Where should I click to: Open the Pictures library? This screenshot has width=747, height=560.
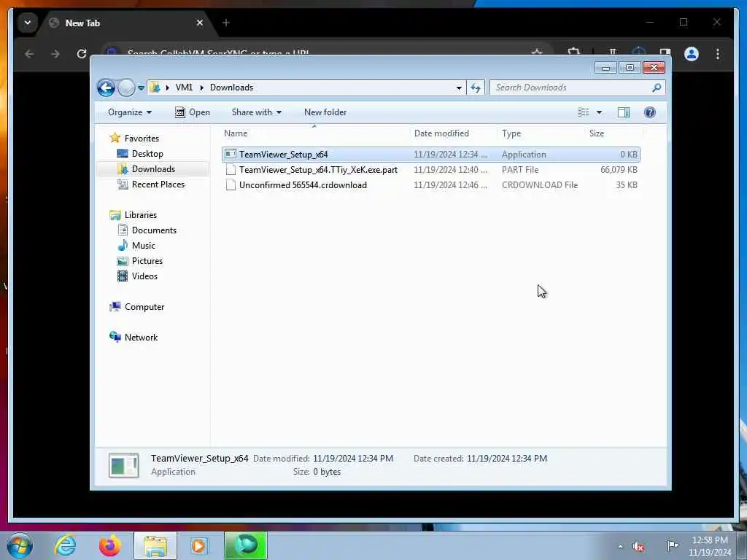click(147, 261)
